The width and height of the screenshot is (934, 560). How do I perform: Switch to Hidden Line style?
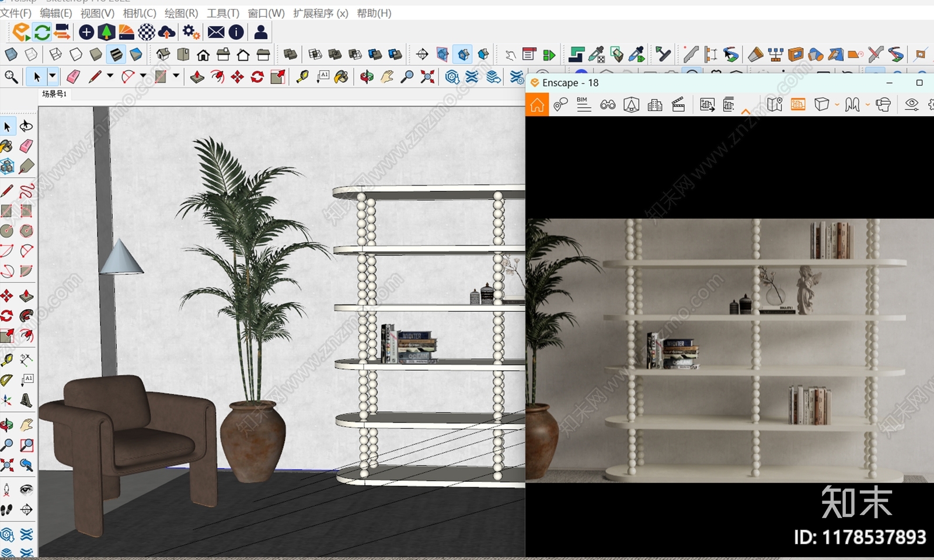click(x=76, y=55)
